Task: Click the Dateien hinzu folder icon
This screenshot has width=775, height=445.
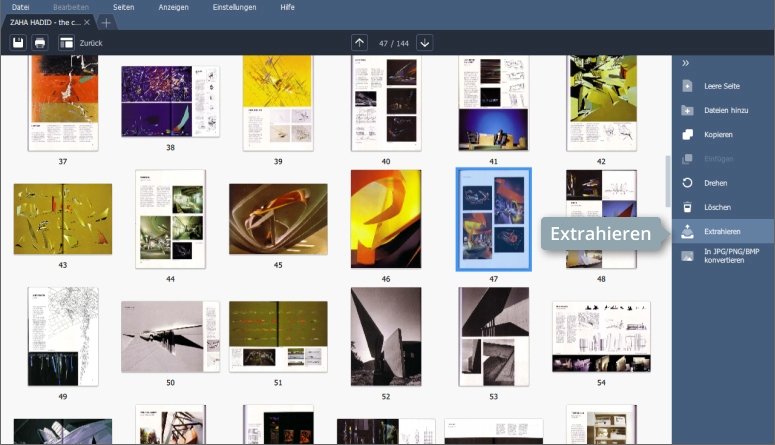Action: (x=687, y=110)
